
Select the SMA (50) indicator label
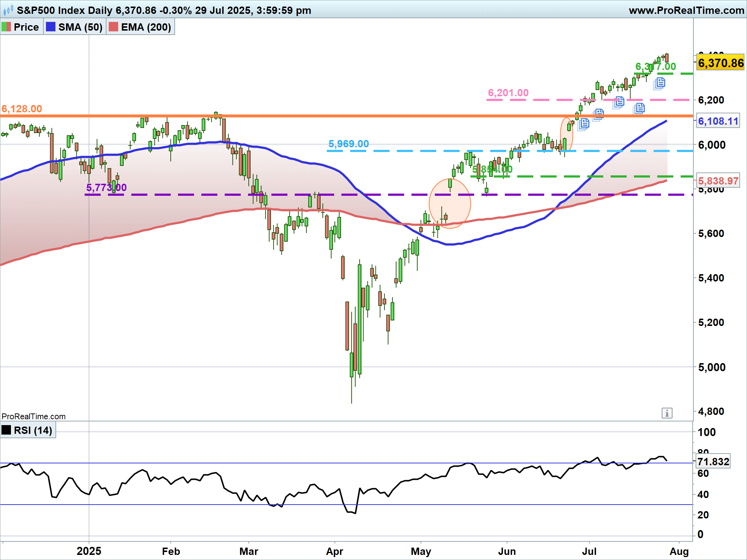pyautogui.click(x=80, y=27)
